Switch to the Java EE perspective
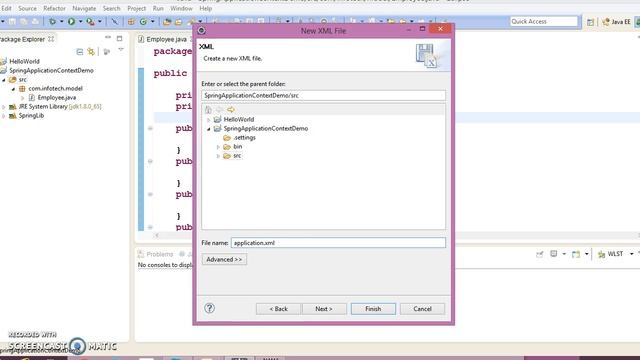The image size is (640, 360). 616,22
